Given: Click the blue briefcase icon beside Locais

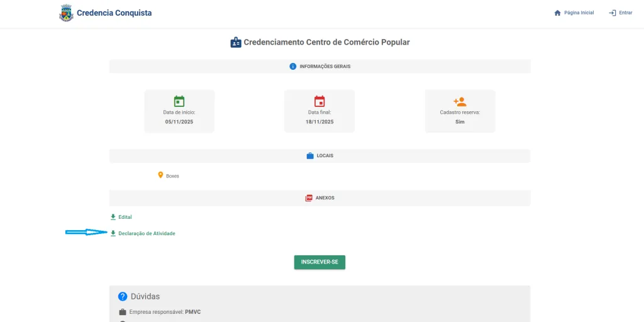Looking at the screenshot, I should coord(310,155).
